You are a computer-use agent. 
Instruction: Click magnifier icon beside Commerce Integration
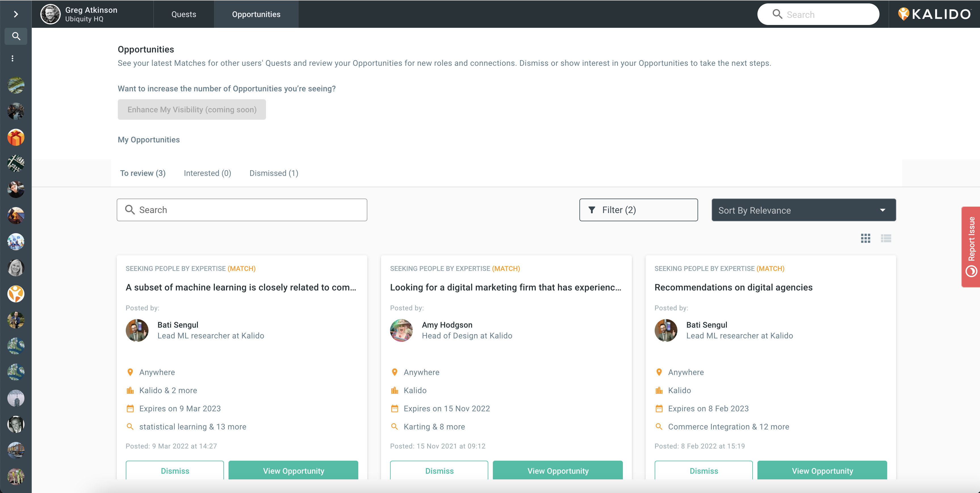(x=659, y=426)
